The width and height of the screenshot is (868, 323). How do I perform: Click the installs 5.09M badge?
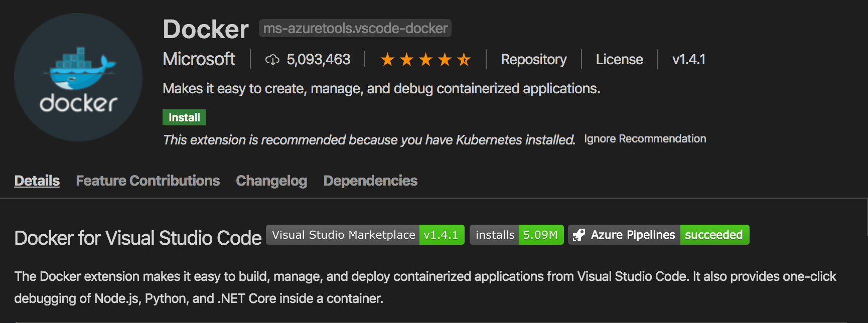point(517,235)
